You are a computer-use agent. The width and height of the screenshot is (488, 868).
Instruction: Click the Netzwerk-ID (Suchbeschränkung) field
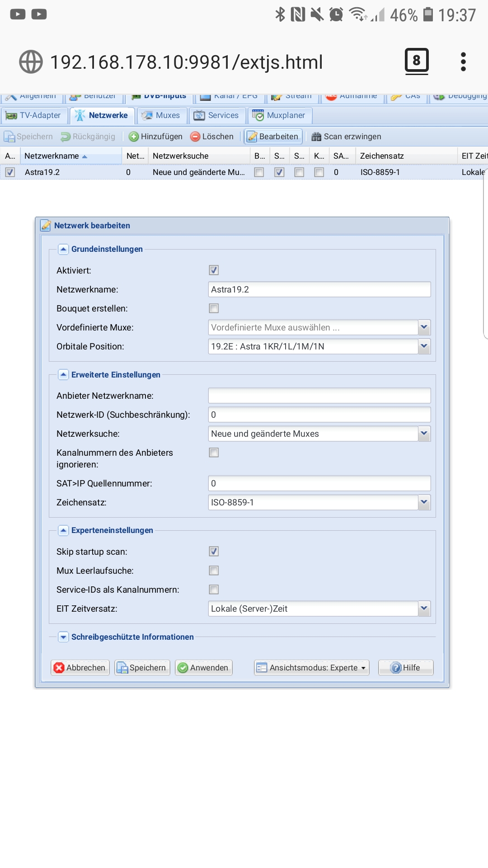(319, 415)
